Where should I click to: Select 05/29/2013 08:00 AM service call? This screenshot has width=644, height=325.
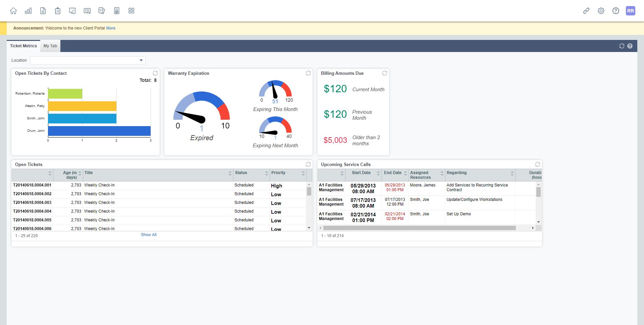[x=363, y=188]
